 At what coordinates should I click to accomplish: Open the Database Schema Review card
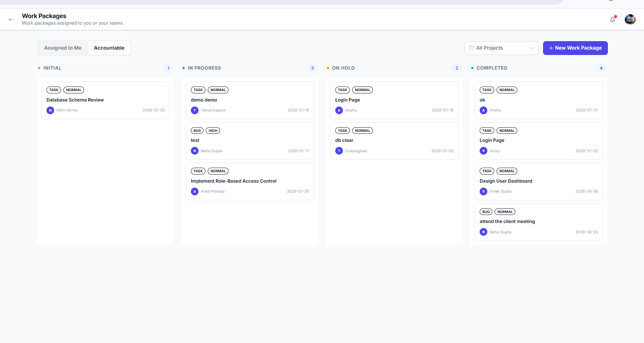tap(106, 100)
